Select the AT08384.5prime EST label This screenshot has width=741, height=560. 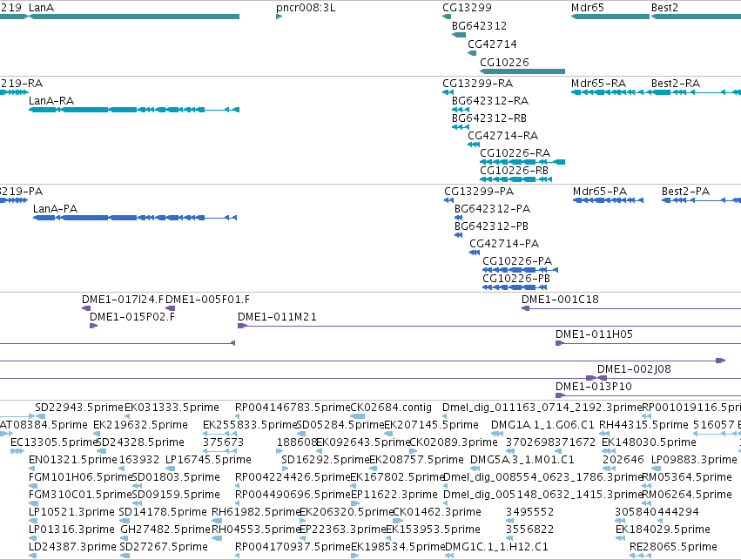(44, 425)
